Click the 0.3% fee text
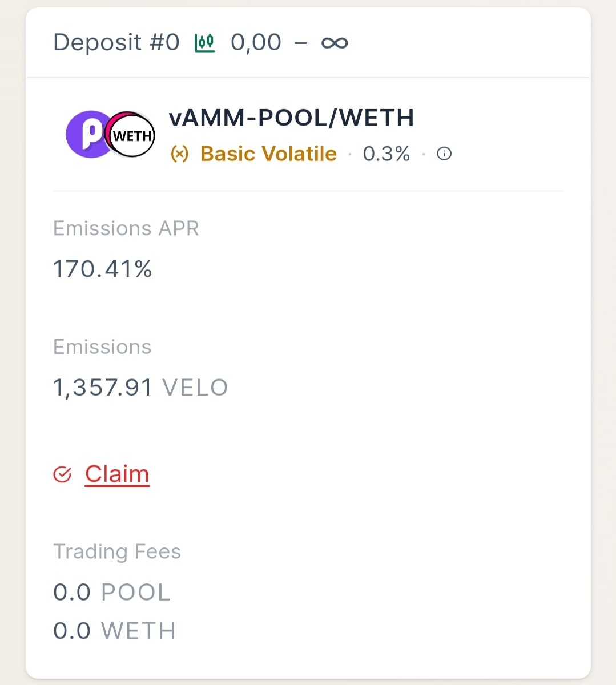This screenshot has width=616, height=685. (386, 154)
